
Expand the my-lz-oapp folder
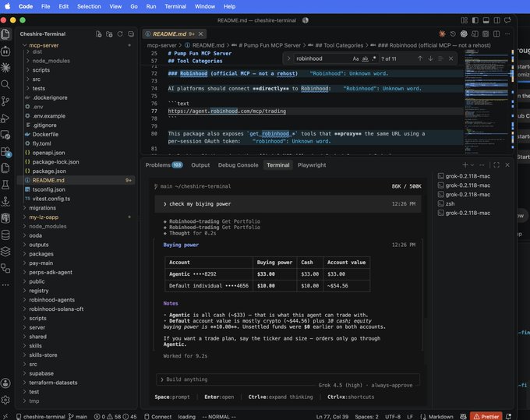click(x=24, y=217)
